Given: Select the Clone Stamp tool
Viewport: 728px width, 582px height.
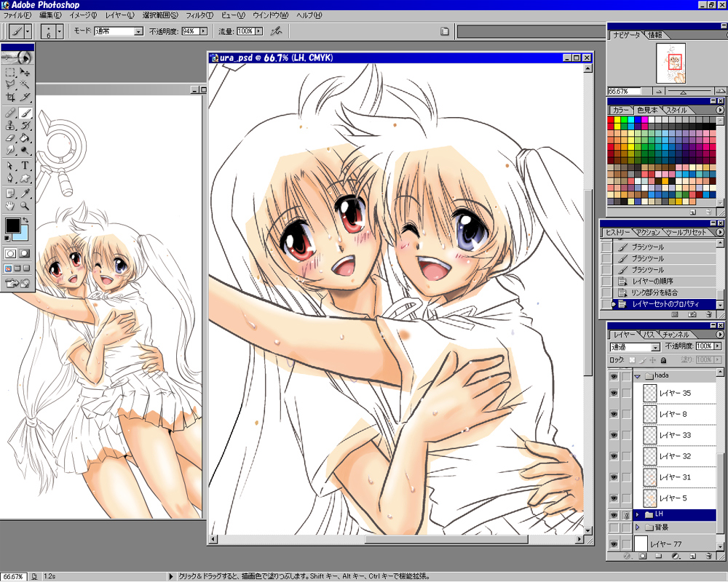Looking at the screenshot, I should pos(10,125).
